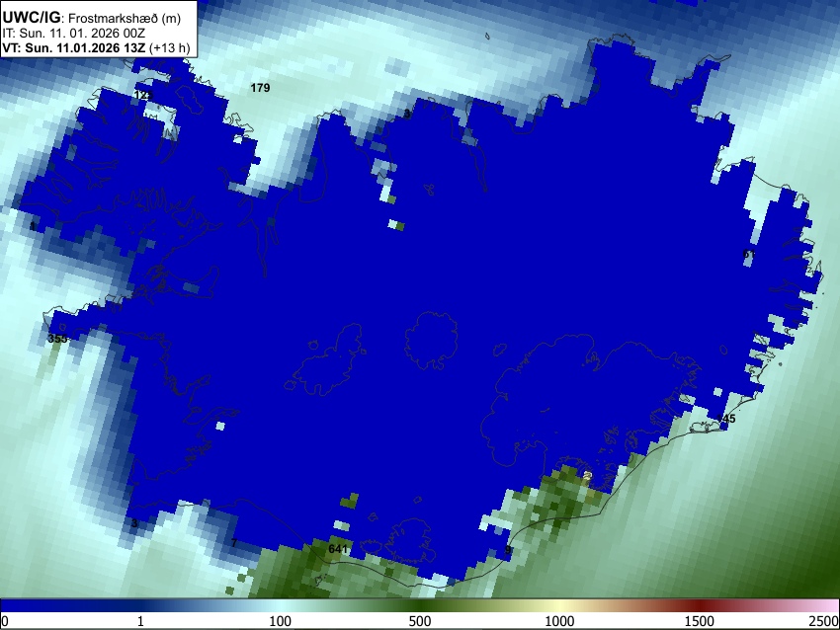Select the 641 value on the south coast
The width and height of the screenshot is (840, 630).
tap(338, 549)
